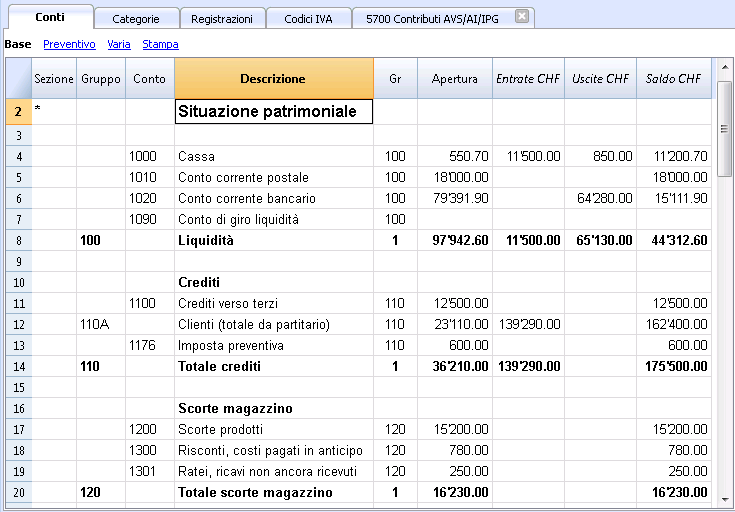This screenshot has height=512, width=735.
Task: Click the vertical scrollbar up arrow
Action: pyautogui.click(x=725, y=66)
